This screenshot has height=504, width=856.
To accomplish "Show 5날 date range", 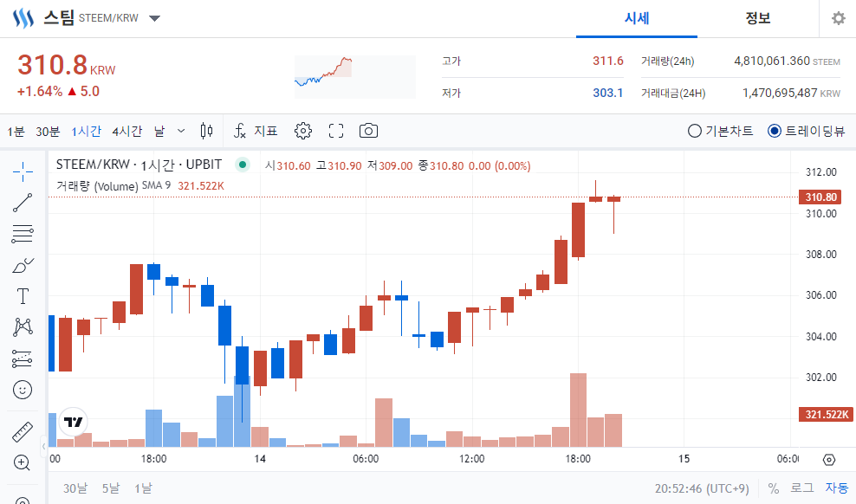I will (x=110, y=488).
